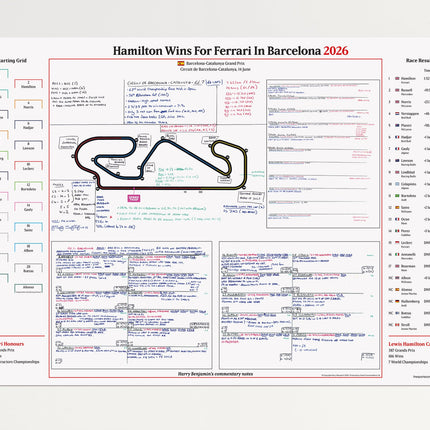430x430 pixels.
Task: Select the Leclerc grid slot box
Action: [x=28, y=166]
